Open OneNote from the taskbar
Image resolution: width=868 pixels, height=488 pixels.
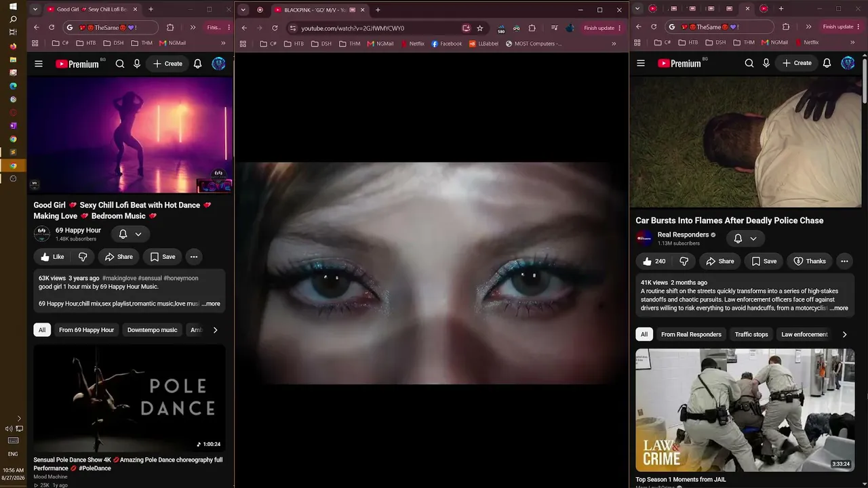pyautogui.click(x=13, y=125)
